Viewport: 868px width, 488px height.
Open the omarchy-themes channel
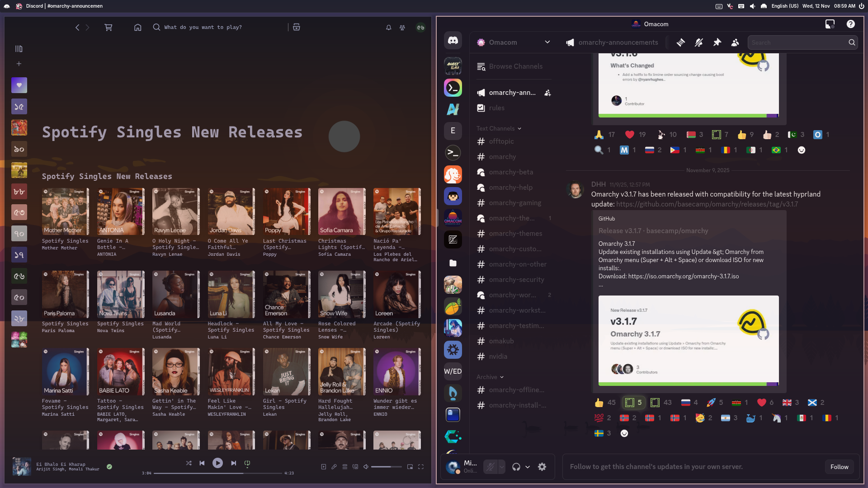pyautogui.click(x=515, y=234)
